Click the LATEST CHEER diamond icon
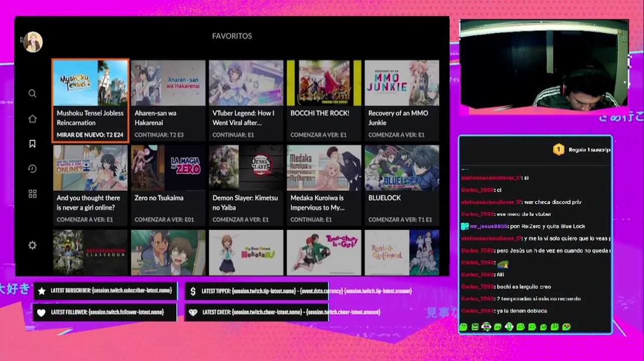644x361 pixels. coord(193,312)
